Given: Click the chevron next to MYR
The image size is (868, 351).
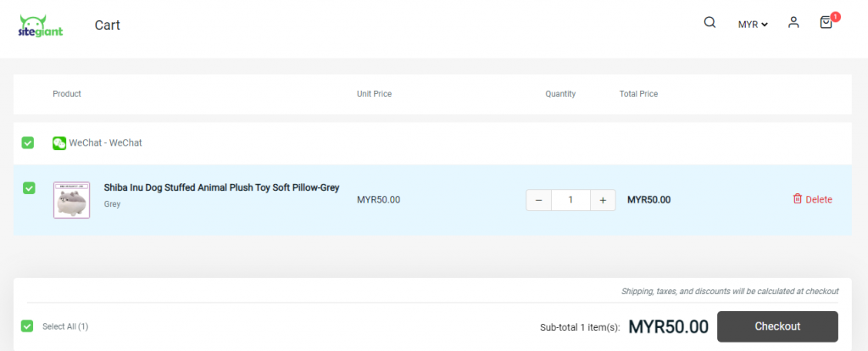Looking at the screenshot, I should coord(765,25).
